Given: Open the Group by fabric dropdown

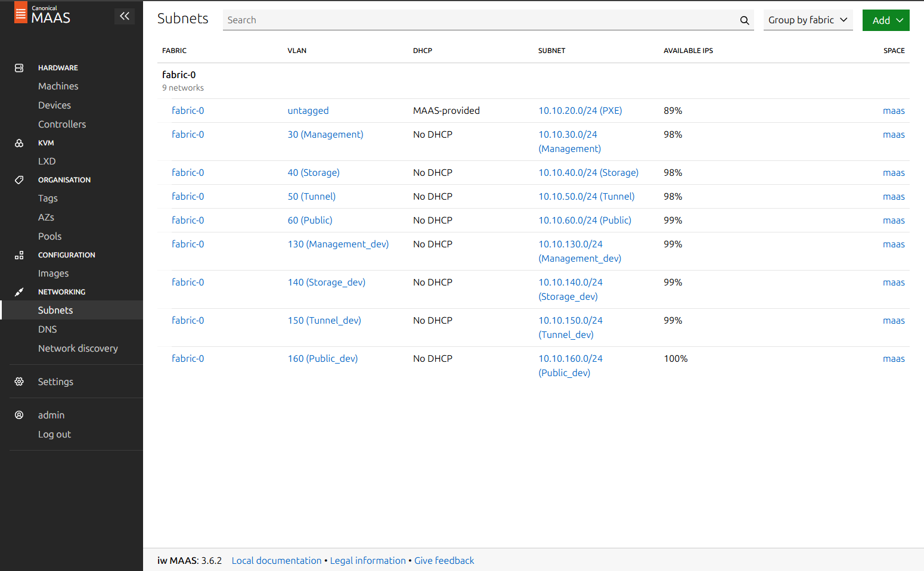Looking at the screenshot, I should tap(808, 20).
